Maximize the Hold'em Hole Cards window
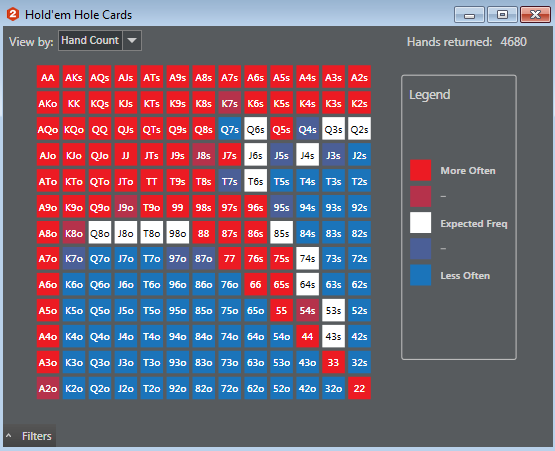 pyautogui.click(x=502, y=15)
